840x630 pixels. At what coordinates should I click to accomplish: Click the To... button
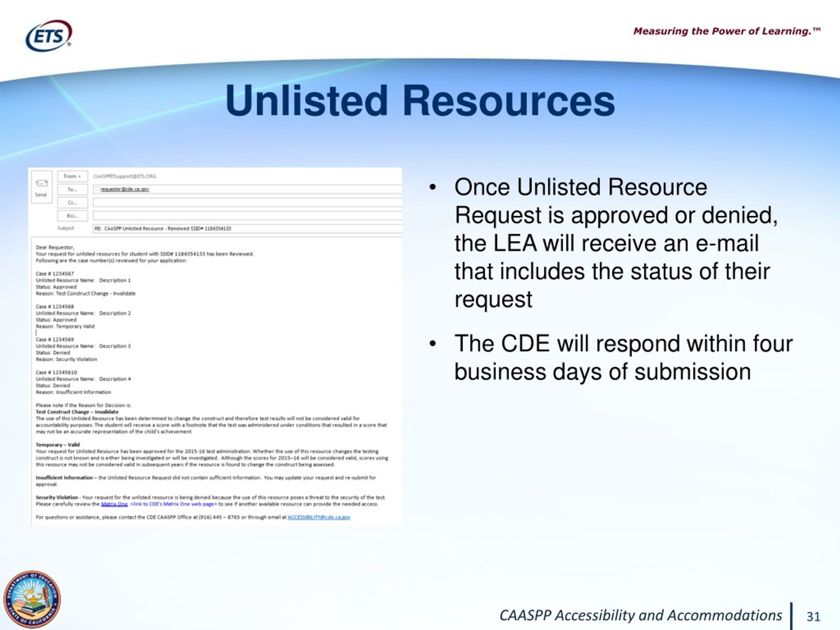pyautogui.click(x=72, y=190)
